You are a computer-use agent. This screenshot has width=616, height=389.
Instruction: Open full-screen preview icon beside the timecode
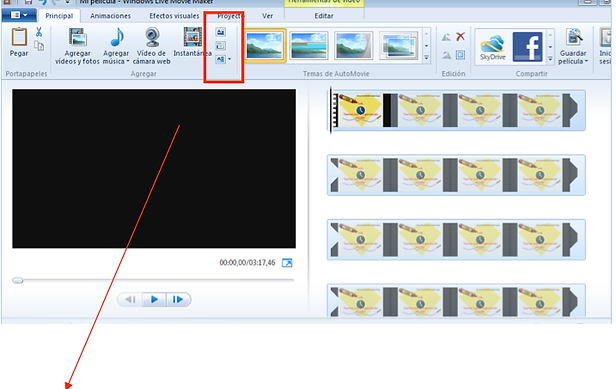click(x=287, y=263)
